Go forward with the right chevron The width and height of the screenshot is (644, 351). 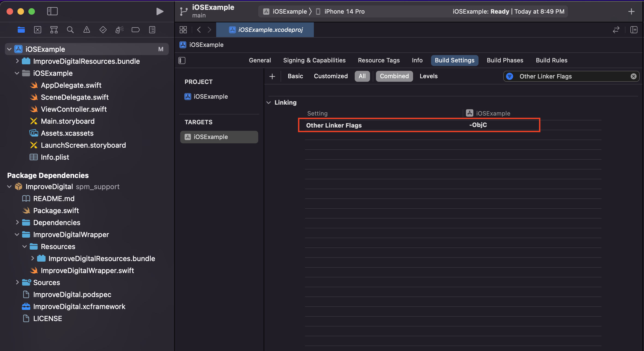[209, 30]
